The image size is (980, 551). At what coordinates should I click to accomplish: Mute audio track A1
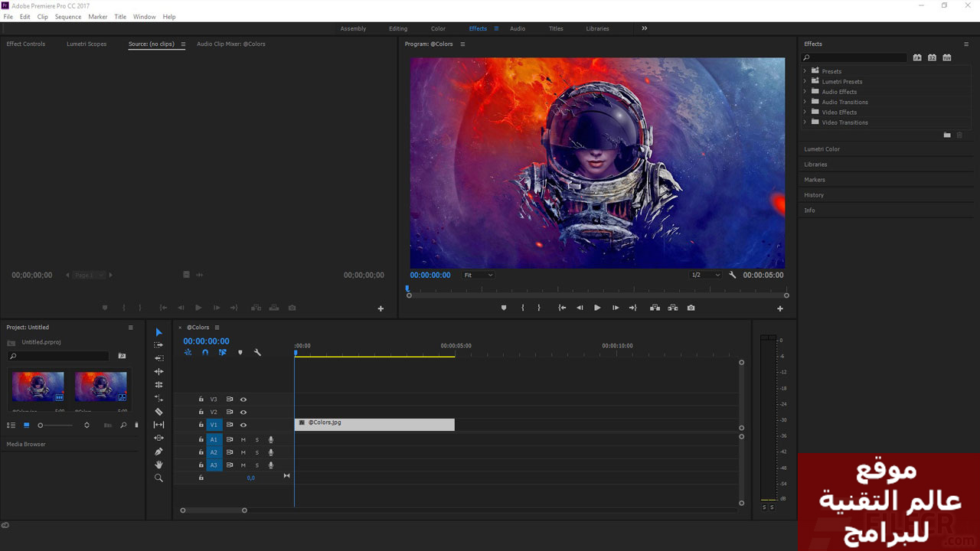(x=243, y=440)
